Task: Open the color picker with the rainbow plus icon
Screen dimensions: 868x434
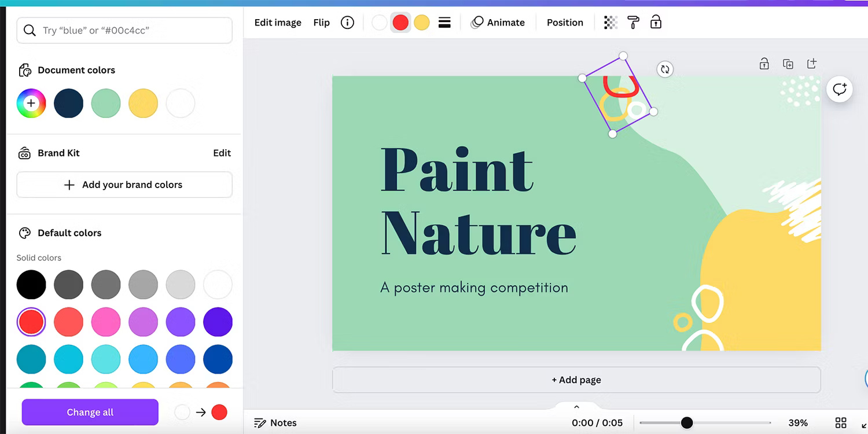Action: pyautogui.click(x=31, y=103)
